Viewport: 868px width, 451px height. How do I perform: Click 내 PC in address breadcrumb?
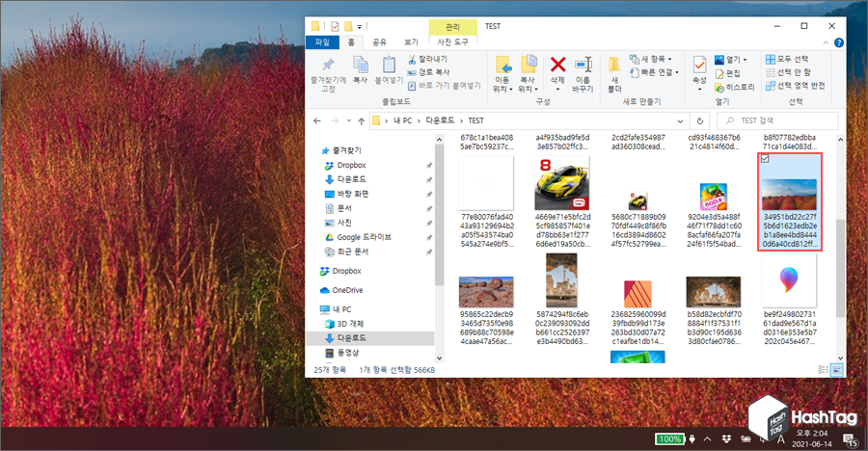[402, 120]
